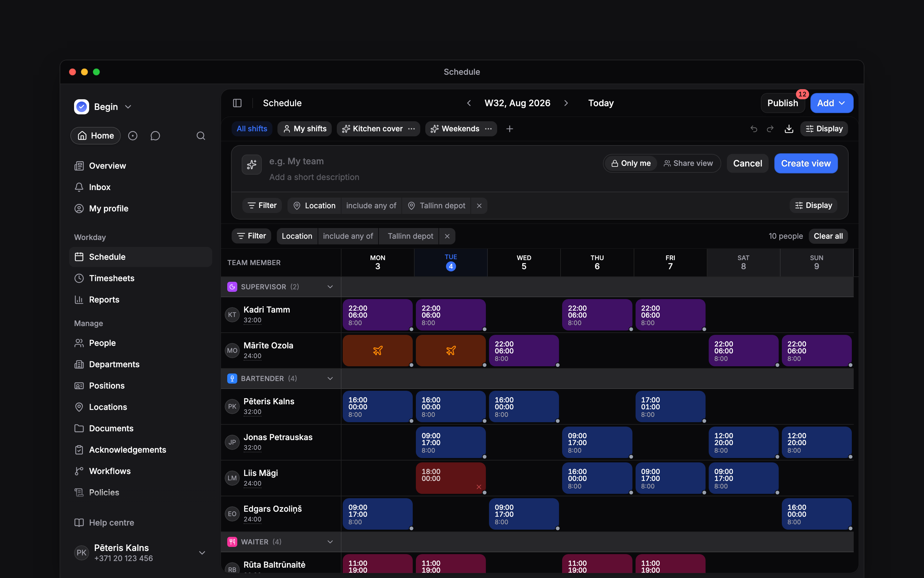The width and height of the screenshot is (924, 578).
Task: Click 'Add a short description' field
Action: [314, 177]
